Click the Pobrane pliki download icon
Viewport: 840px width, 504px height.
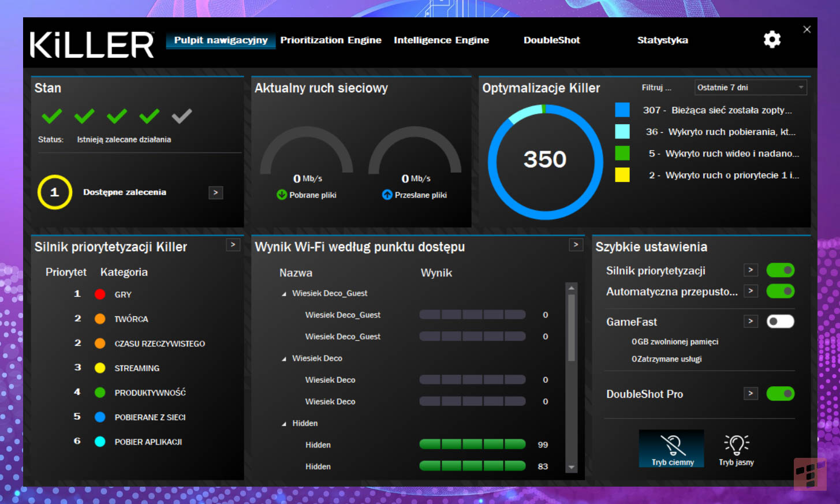coord(283,195)
